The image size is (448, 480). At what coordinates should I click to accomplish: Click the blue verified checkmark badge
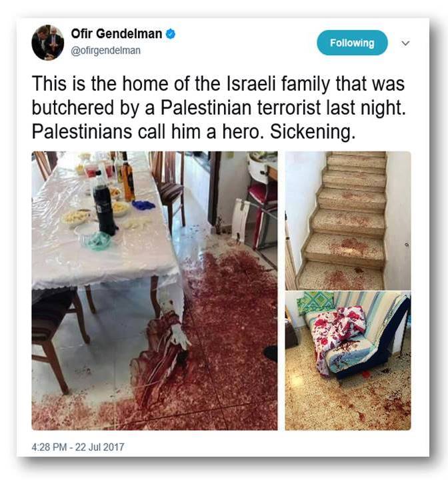[x=171, y=34]
